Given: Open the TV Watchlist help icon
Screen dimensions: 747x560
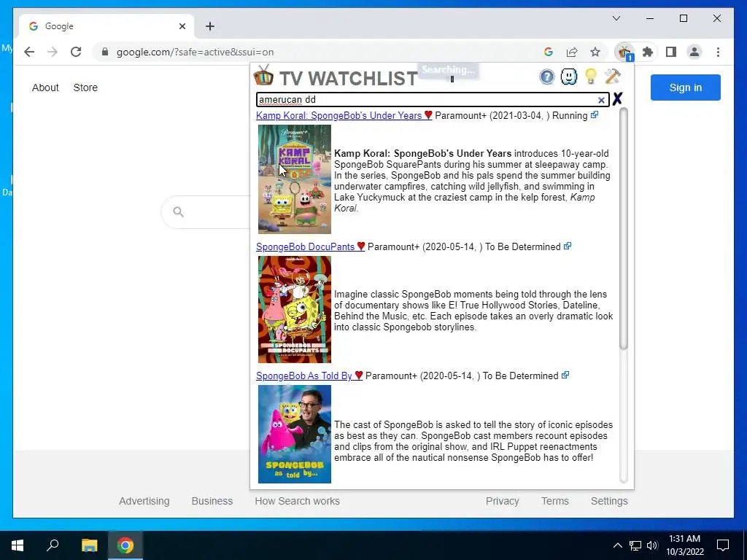Looking at the screenshot, I should tap(547, 77).
